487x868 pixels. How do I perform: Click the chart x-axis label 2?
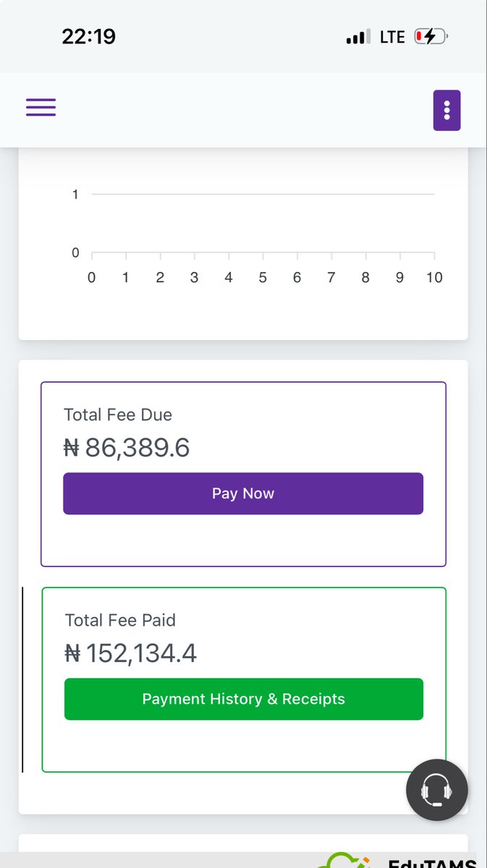pos(160,278)
